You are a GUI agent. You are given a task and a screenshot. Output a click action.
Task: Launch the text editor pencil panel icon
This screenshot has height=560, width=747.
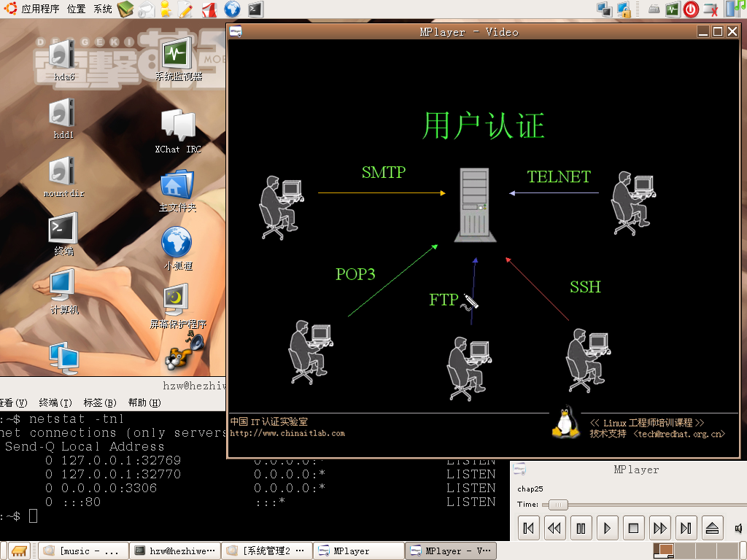[x=186, y=9]
